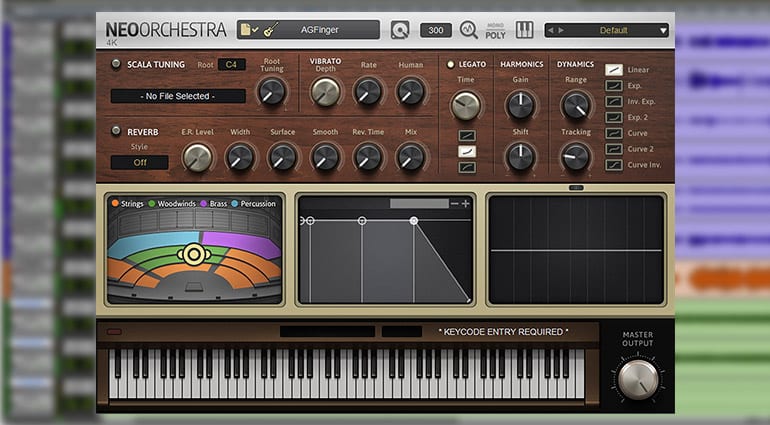This screenshot has width=770, height=425.
Task: Click the horizontal line in right graph
Action: click(x=576, y=251)
